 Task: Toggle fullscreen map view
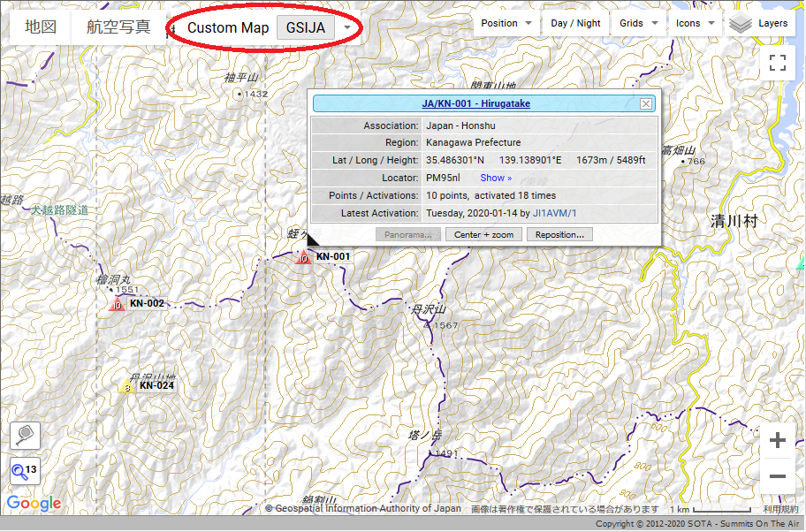click(x=777, y=63)
